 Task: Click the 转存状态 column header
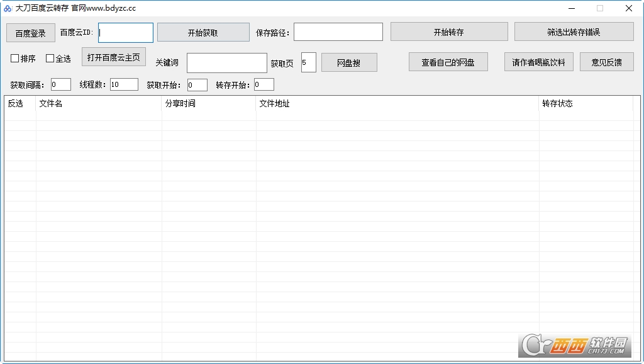(586, 104)
